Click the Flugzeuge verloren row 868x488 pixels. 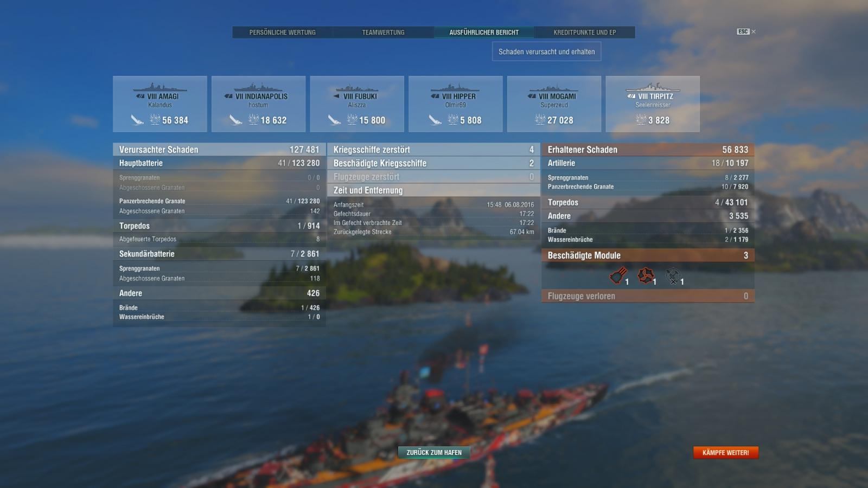648,296
